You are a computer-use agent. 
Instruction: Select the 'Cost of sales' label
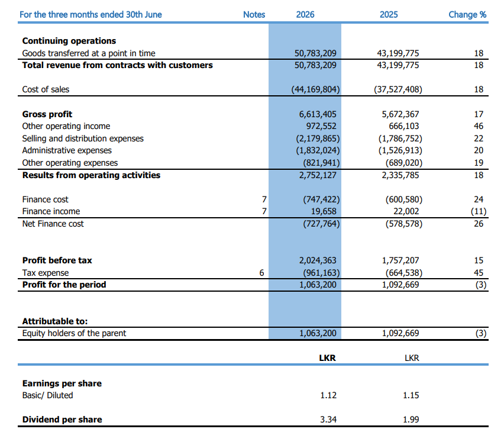tap(46, 89)
